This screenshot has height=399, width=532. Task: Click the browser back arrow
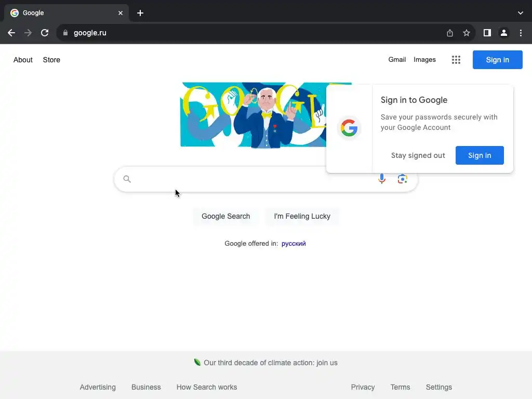coord(11,33)
